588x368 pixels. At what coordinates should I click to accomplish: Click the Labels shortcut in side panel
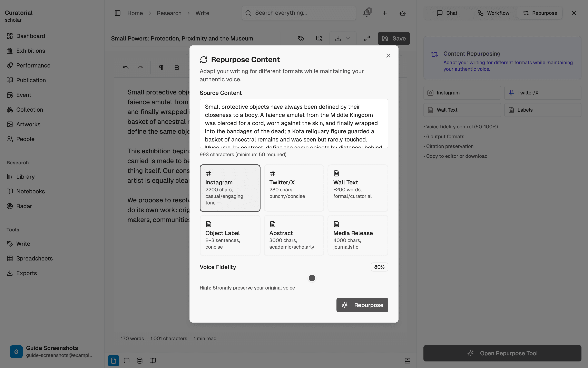[543, 110]
